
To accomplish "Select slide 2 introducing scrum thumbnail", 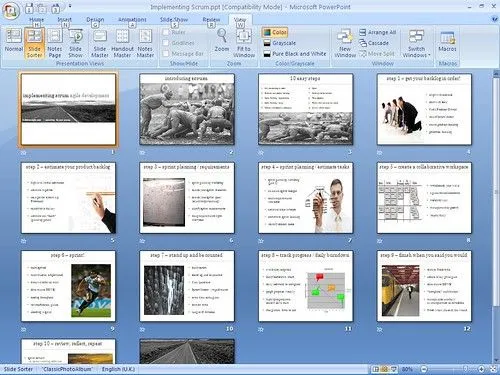I will pyautogui.click(x=187, y=109).
